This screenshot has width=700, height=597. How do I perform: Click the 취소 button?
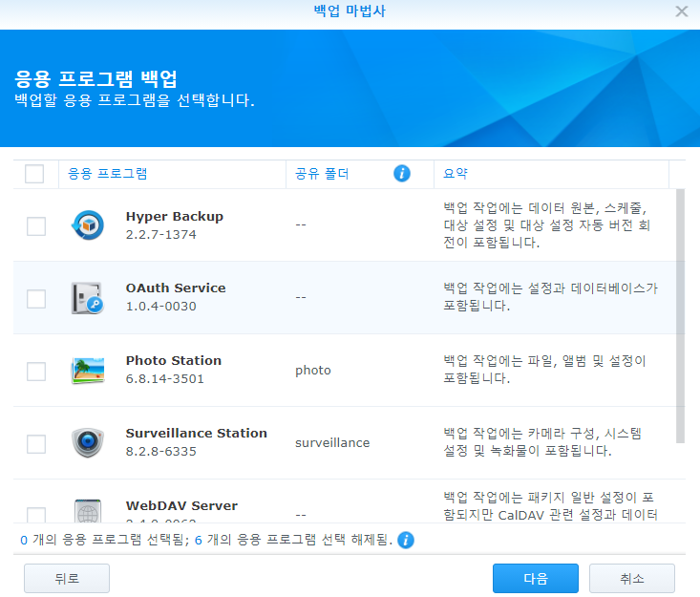pyautogui.click(x=631, y=578)
